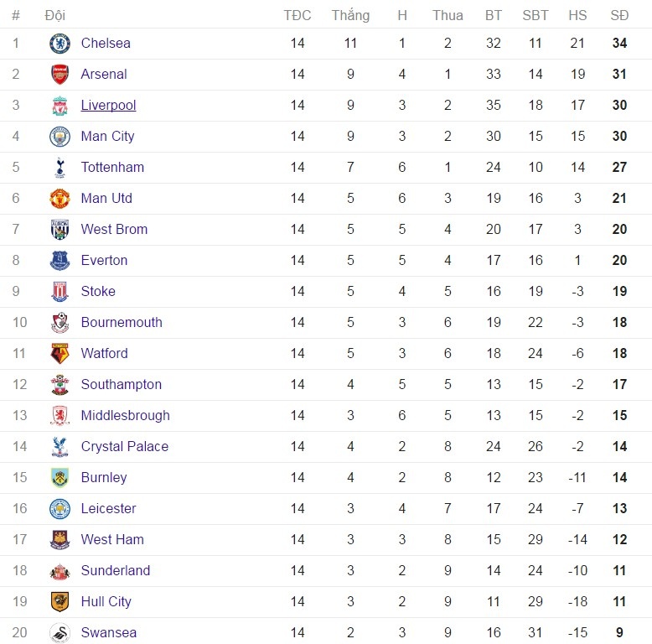This screenshot has width=652, height=644.
Task: Click the Liverpool club crest icon
Action: pyautogui.click(x=60, y=106)
